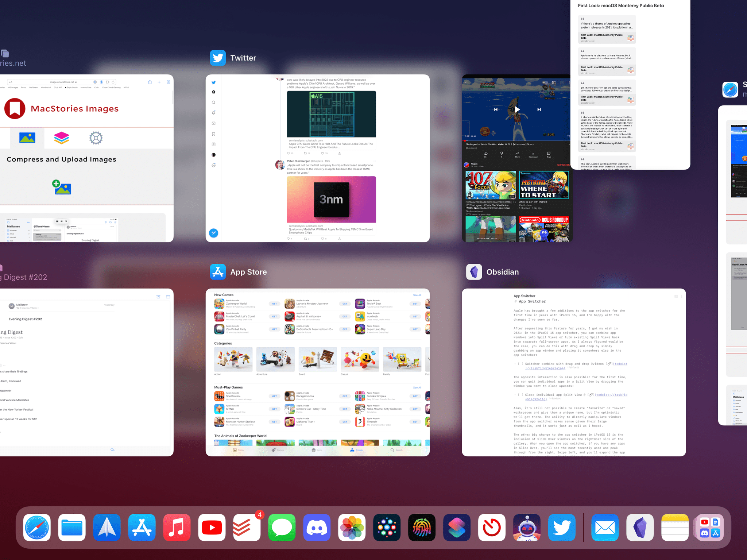Switch to Today tab in App Store

click(238, 450)
